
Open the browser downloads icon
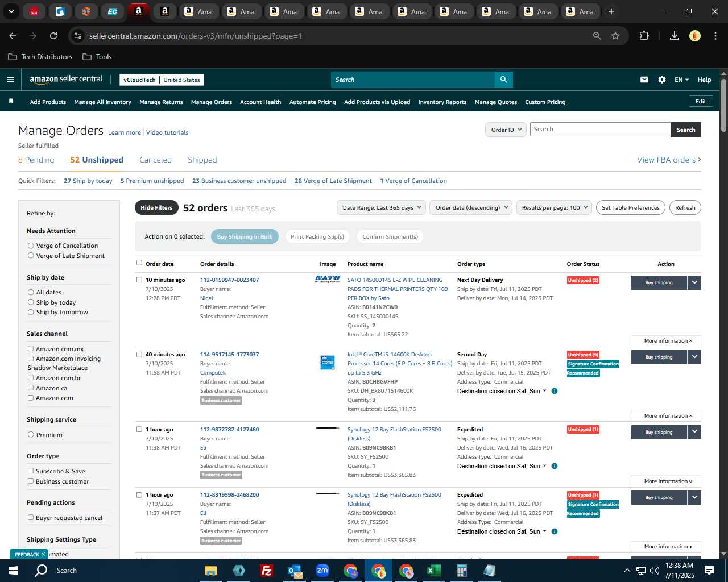click(675, 36)
